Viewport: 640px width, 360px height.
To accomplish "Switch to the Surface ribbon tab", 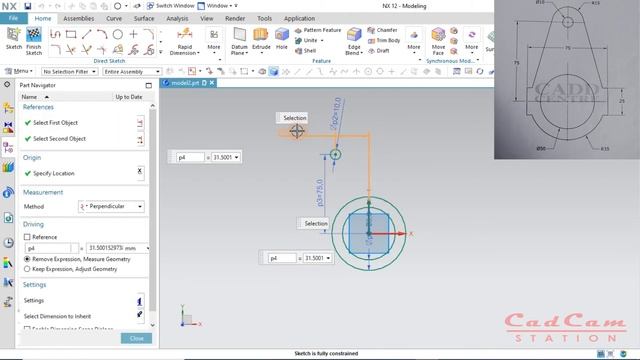I will click(144, 18).
